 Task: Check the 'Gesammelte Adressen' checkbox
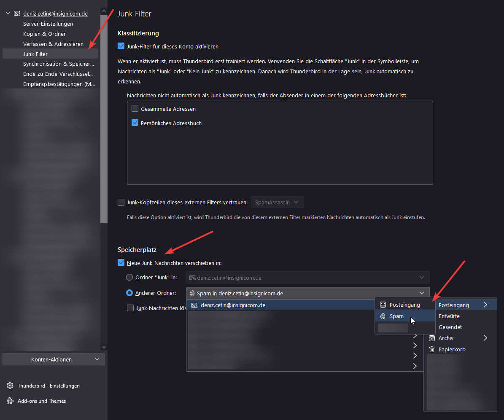click(x=135, y=109)
